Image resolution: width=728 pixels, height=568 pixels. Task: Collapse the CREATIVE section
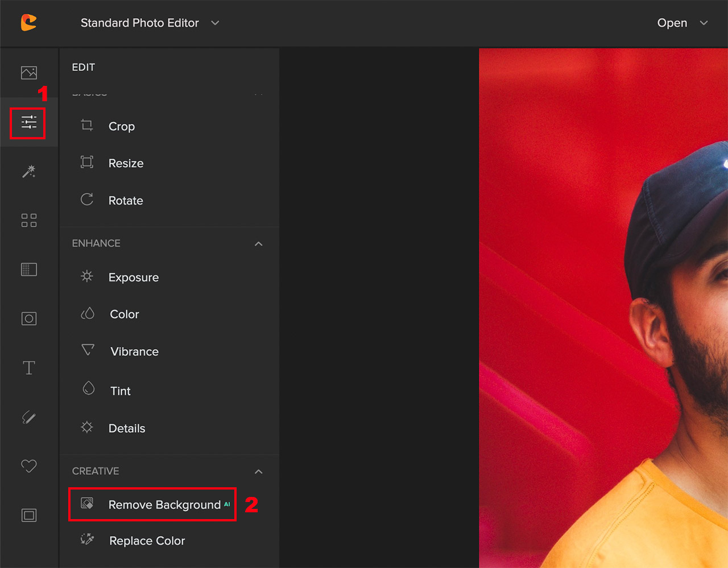tap(259, 471)
